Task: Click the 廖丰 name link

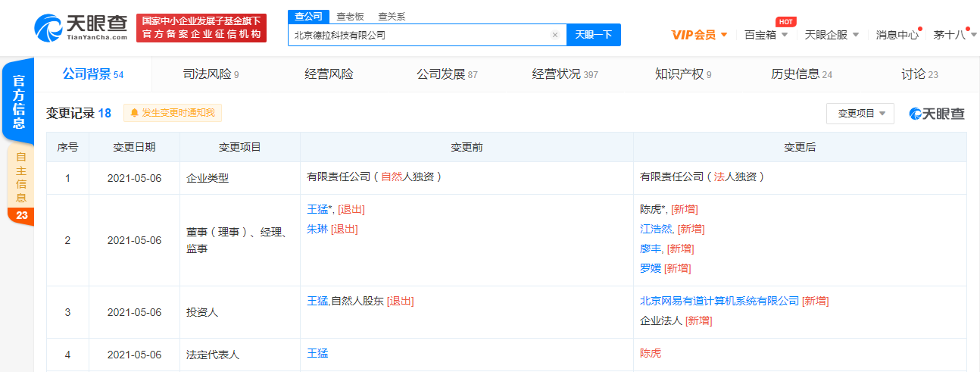Action: click(651, 249)
